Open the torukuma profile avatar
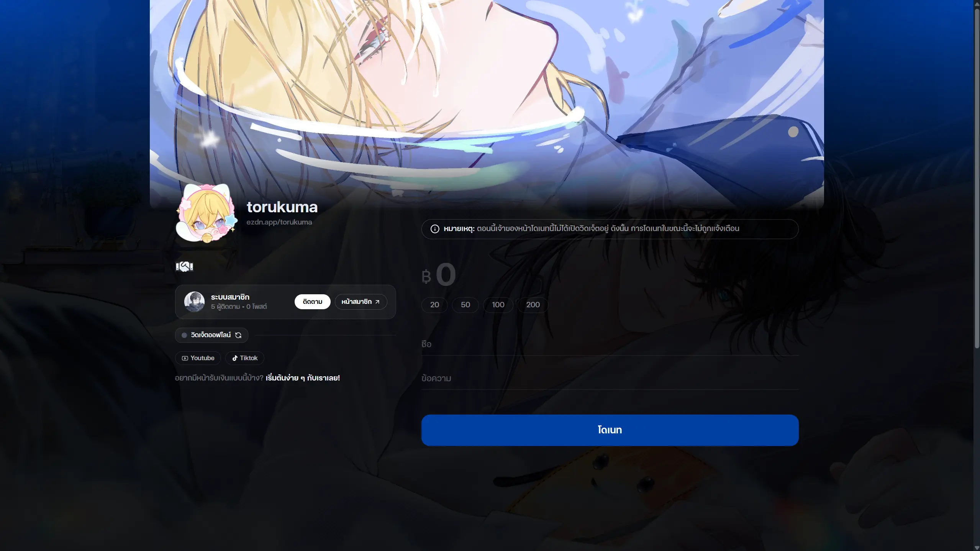 point(206,213)
